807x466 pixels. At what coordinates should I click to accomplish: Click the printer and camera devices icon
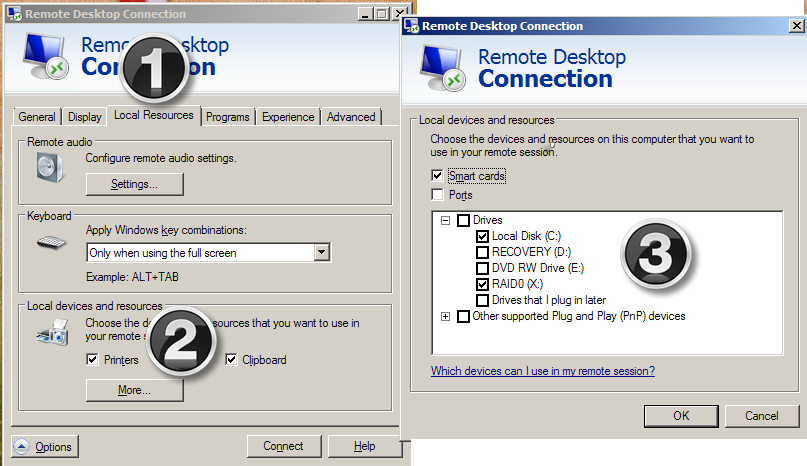pyautogui.click(x=52, y=333)
